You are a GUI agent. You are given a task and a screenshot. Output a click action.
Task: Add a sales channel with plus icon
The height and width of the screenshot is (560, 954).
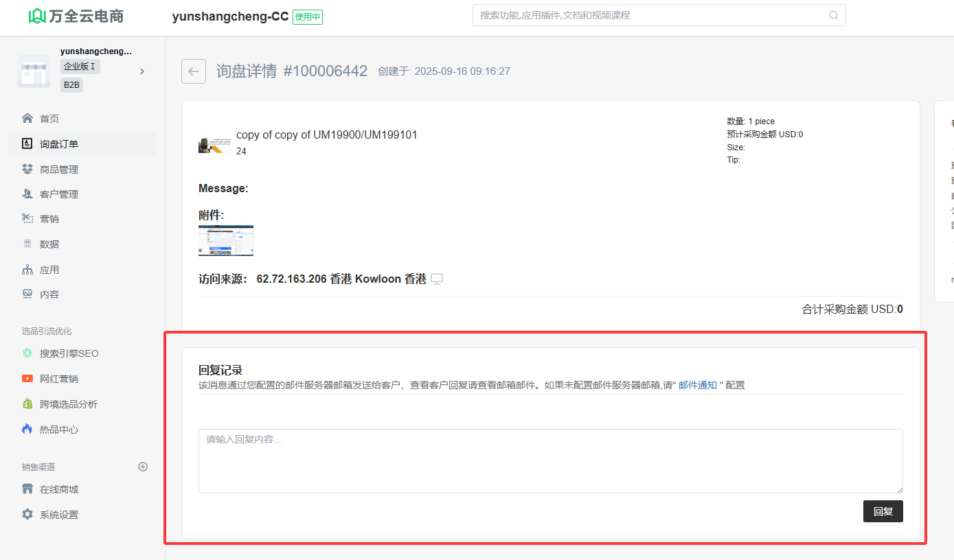[x=143, y=467]
